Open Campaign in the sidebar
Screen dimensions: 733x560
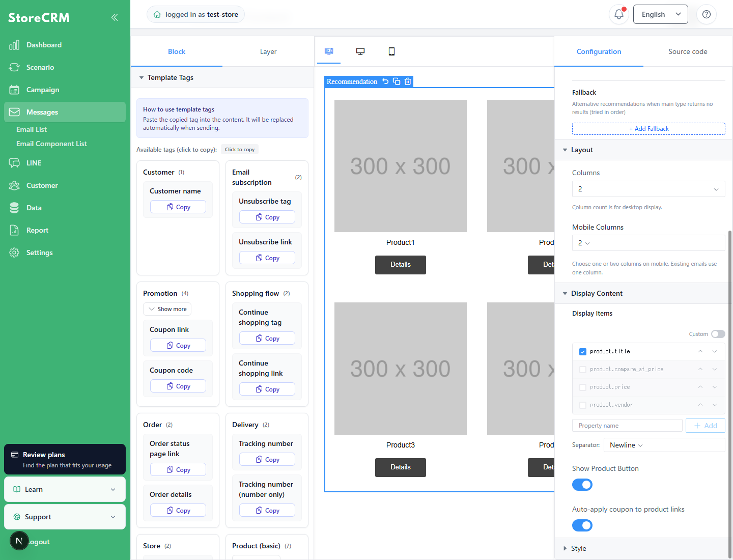[x=65, y=90]
